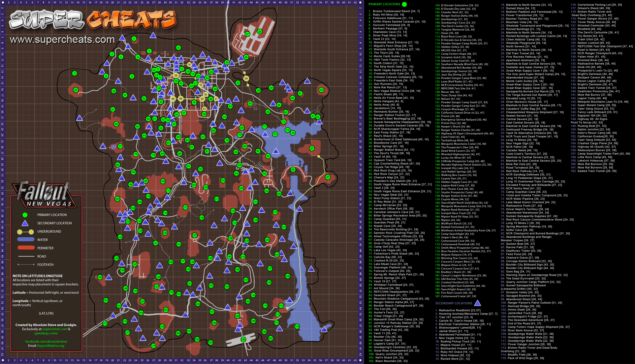
Task: Click blue secondary triangle marker 159
Action: point(324,329)
